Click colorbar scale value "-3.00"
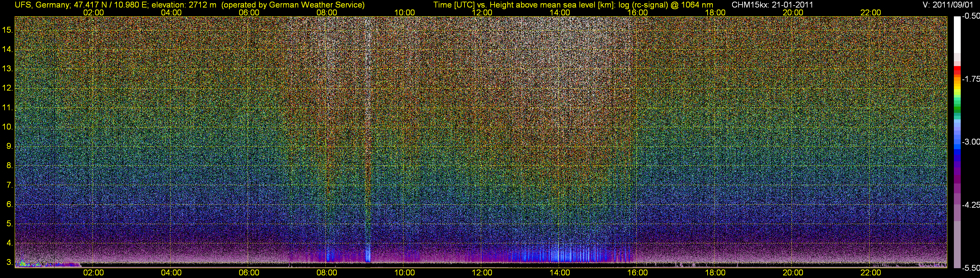980x278 pixels. [971, 142]
